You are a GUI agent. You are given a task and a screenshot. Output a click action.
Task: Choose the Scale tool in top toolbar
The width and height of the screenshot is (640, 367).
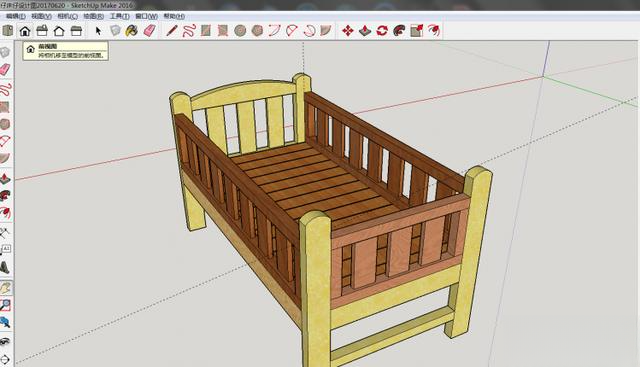tap(416, 31)
